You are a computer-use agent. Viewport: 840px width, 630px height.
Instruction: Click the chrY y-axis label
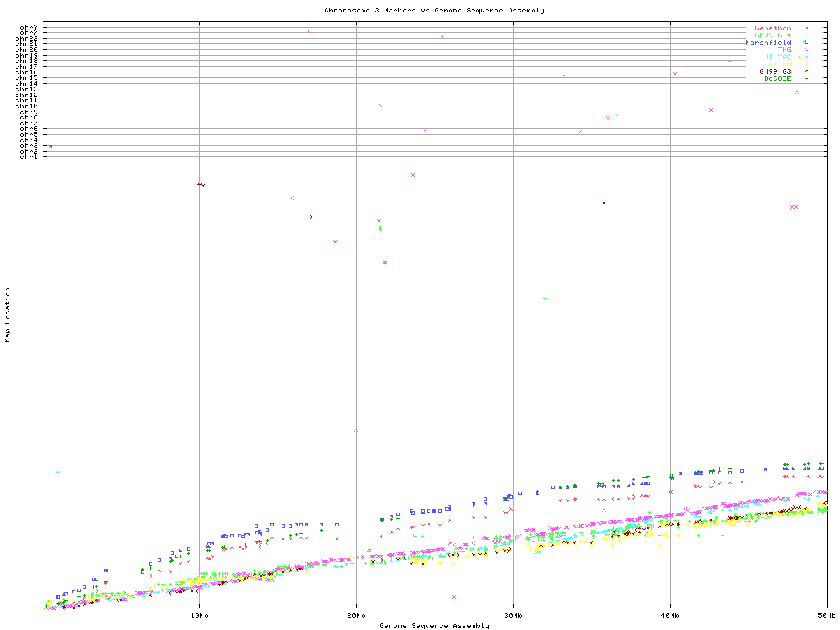point(29,28)
